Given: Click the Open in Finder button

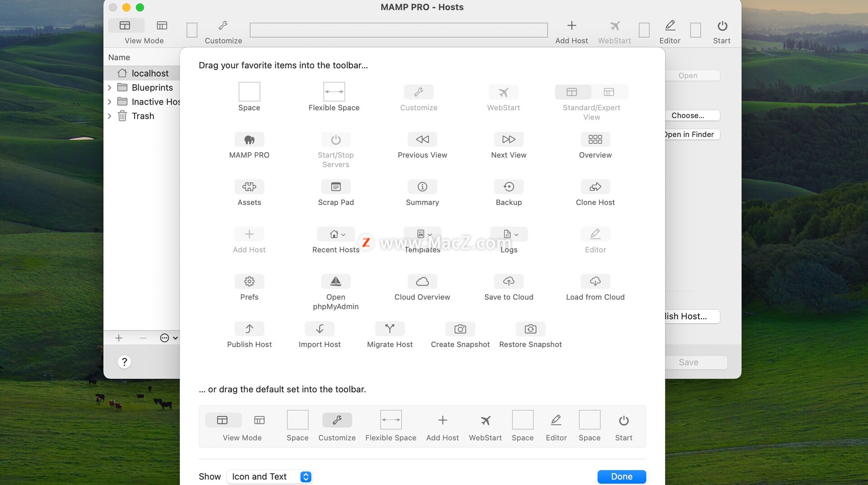Looking at the screenshot, I should 692,134.
